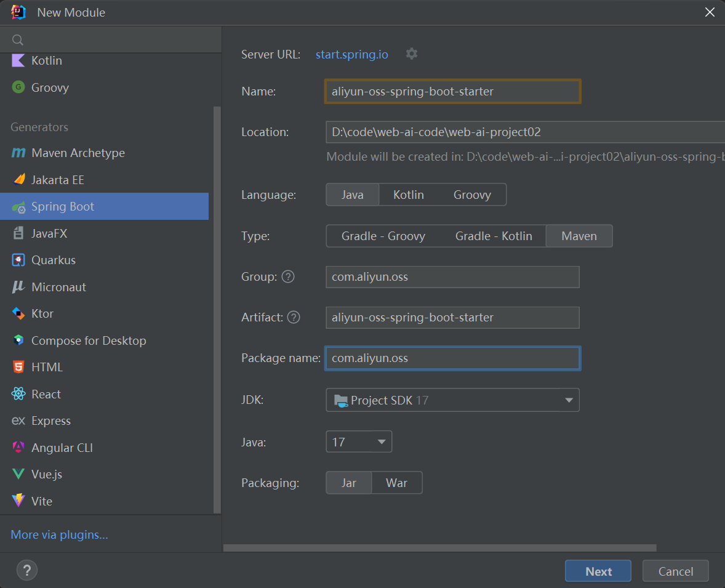Open the dialog help button
Screen dimensions: 725x588
[x=27, y=570]
